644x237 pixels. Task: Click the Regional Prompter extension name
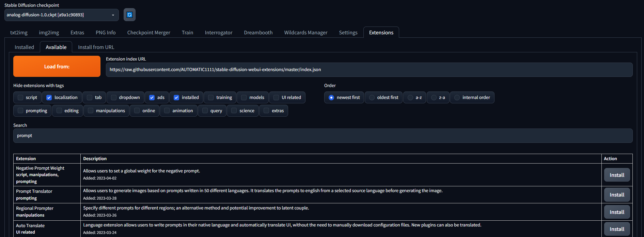point(35,208)
